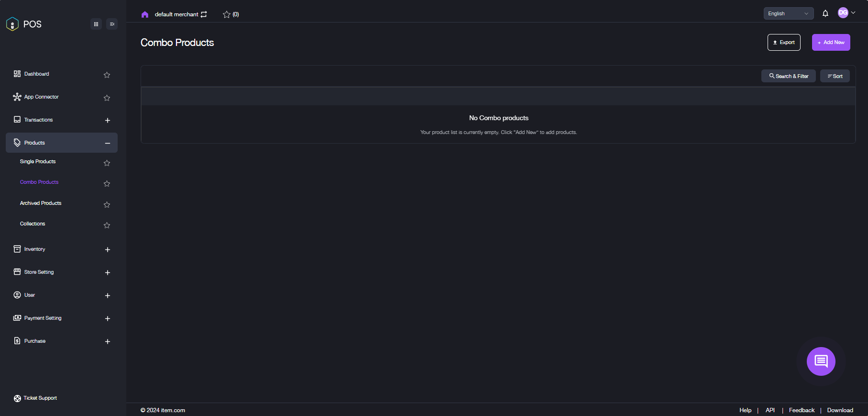Click the home icon in breadcrumb
The width and height of the screenshot is (868, 416).
pos(145,14)
